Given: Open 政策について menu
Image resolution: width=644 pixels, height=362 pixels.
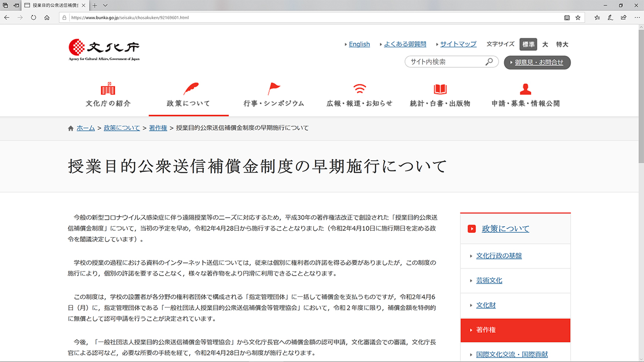Looking at the screenshot, I should [x=189, y=96].
